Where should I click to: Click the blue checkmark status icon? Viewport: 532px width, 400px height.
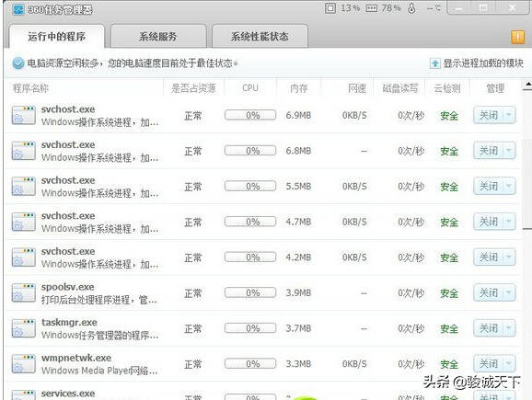click(x=18, y=63)
